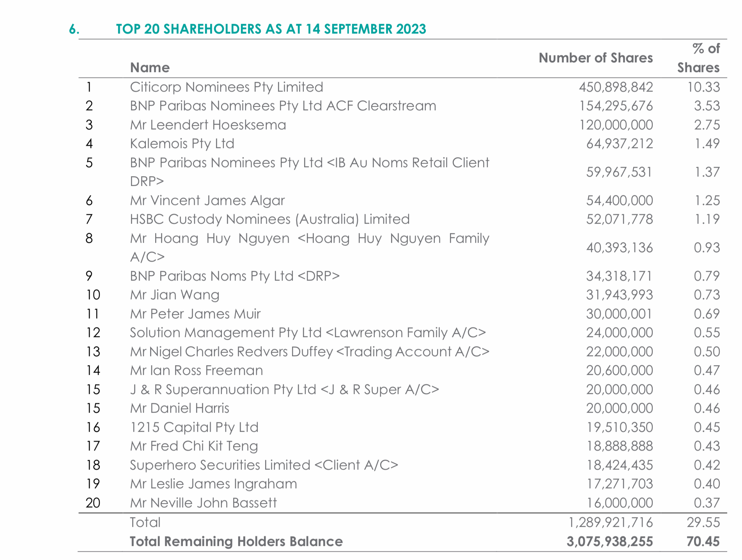Click Total Remaining Holders Balance label
742x560 pixels.
236,541
